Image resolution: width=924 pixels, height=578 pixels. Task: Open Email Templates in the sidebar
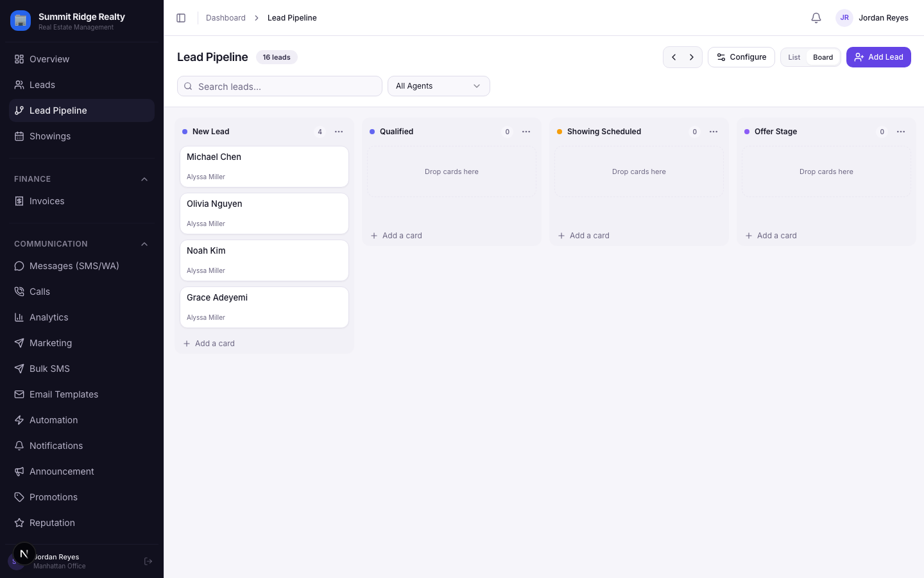[82, 394]
